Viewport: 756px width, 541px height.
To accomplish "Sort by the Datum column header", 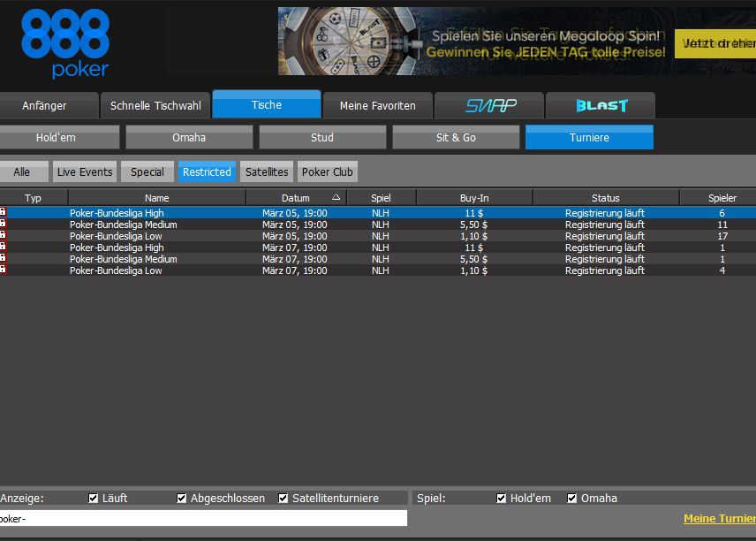I will pyautogui.click(x=296, y=197).
